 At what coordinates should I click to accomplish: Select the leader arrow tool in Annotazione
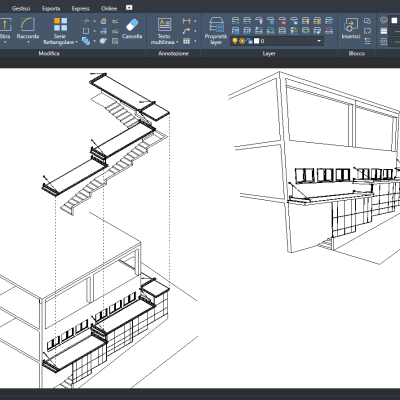tap(186, 31)
